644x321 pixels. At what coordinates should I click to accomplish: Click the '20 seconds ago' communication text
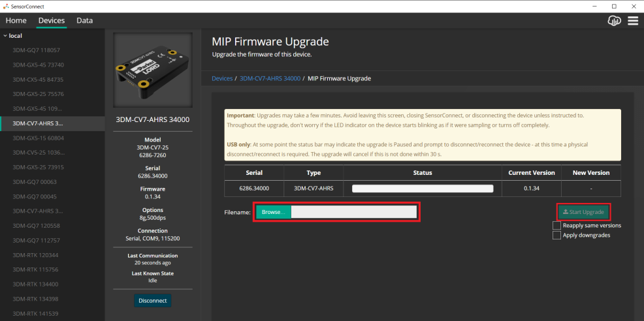pyautogui.click(x=153, y=263)
